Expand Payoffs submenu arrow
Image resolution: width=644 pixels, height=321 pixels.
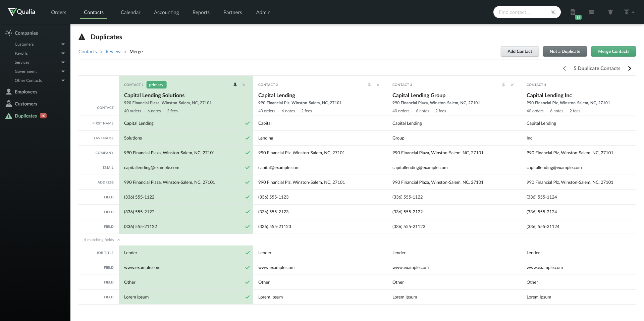(63, 53)
